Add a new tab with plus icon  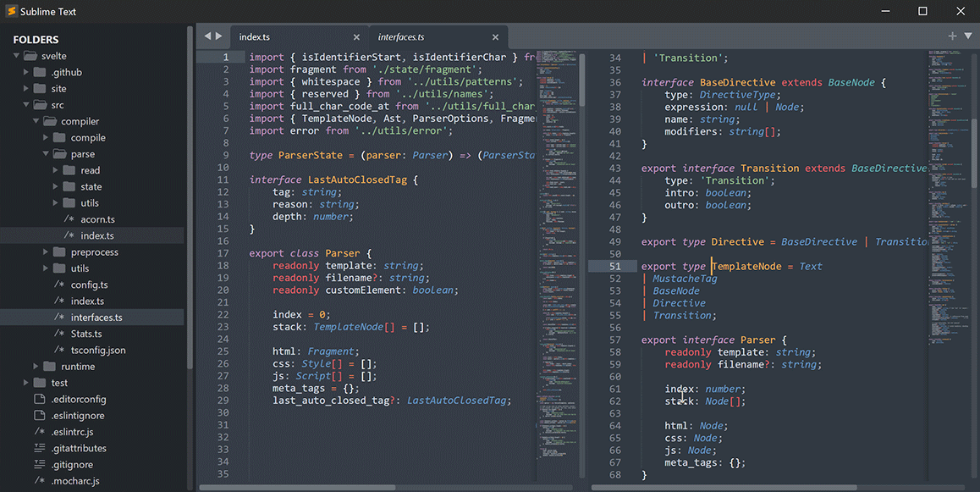coord(953,36)
